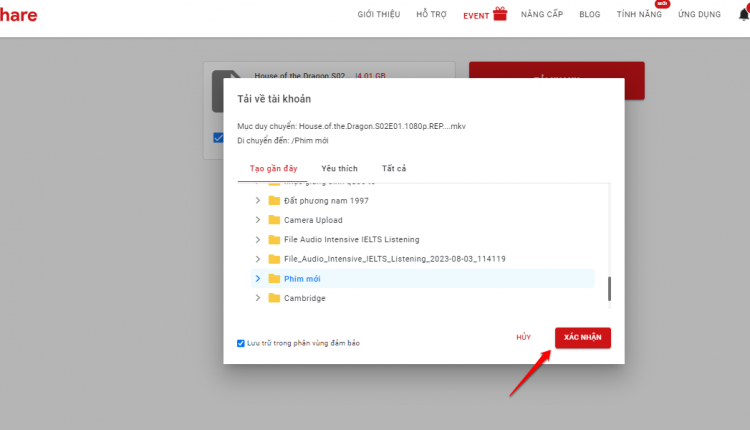Screen dimensions: 750x430
Task: Toggle Lưu trữ trong phân vùng đảm bảo checkbox
Action: pos(241,343)
